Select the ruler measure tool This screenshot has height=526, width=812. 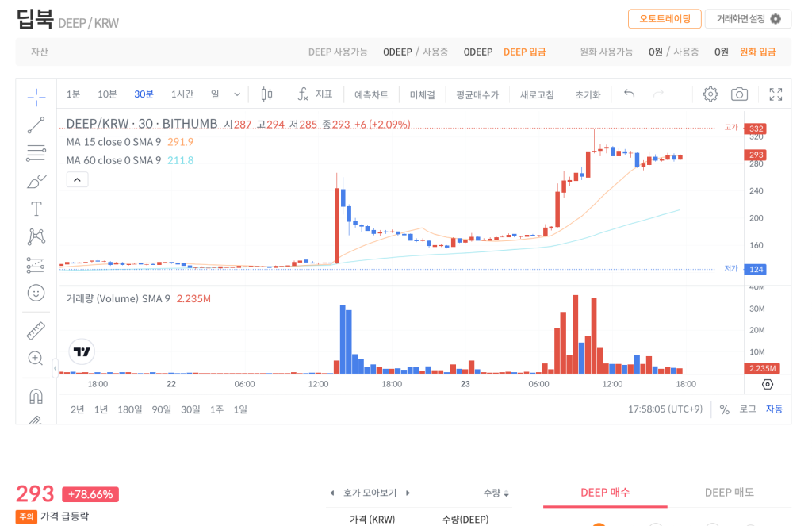(36, 331)
